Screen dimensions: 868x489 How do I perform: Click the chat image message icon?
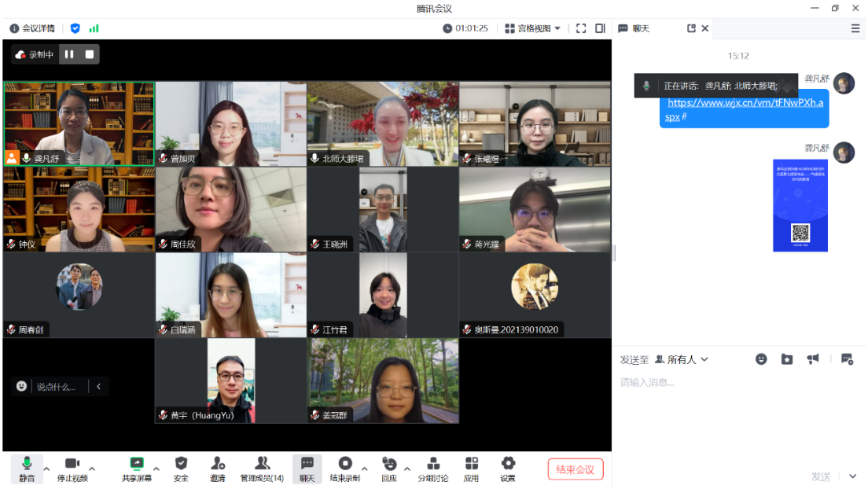[x=847, y=359]
